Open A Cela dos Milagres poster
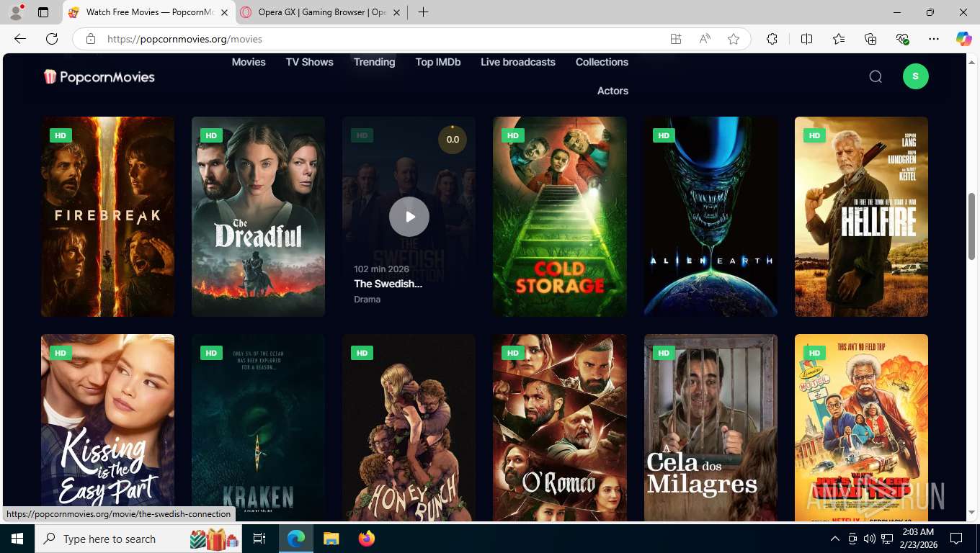Screen dimensions: 980x553 tap(710, 428)
